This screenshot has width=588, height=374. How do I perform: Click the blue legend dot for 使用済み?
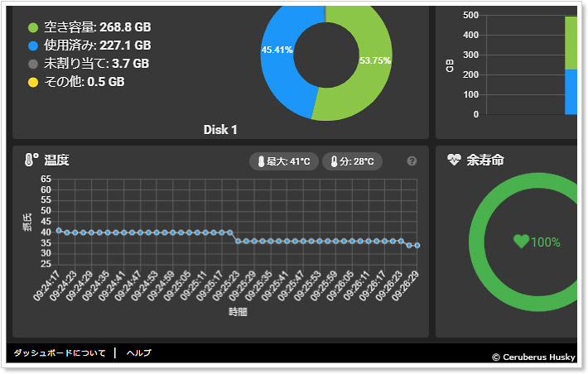click(x=33, y=46)
